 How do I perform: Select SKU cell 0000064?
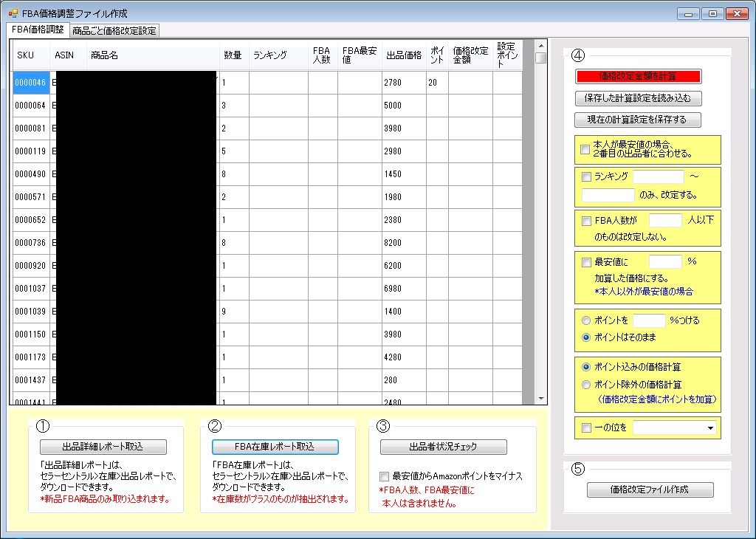coord(31,106)
